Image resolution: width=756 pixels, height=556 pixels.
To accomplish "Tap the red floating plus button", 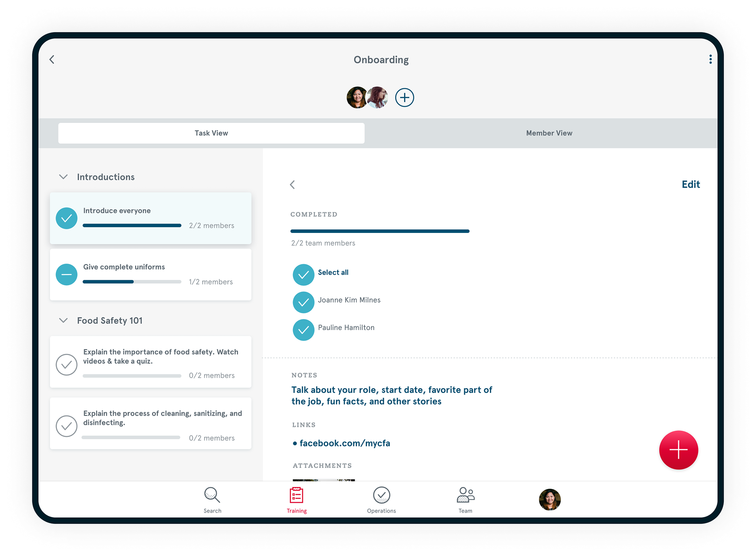I will coord(678,450).
